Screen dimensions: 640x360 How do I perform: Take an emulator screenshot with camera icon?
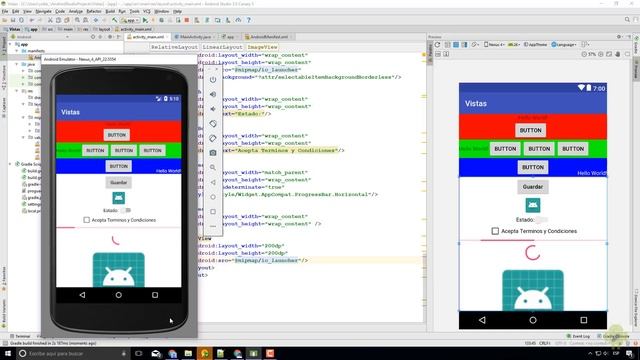click(213, 153)
